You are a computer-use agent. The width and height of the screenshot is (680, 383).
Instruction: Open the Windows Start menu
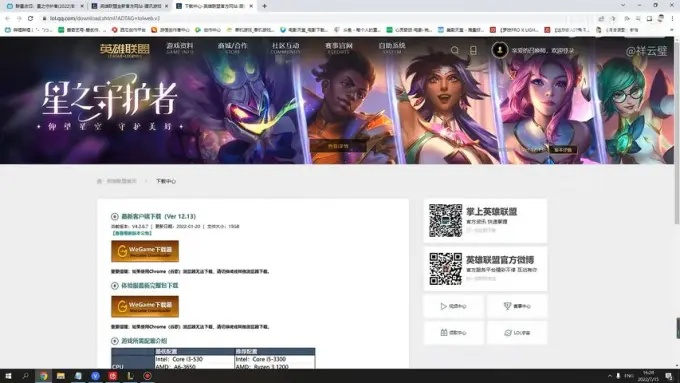click(8, 376)
